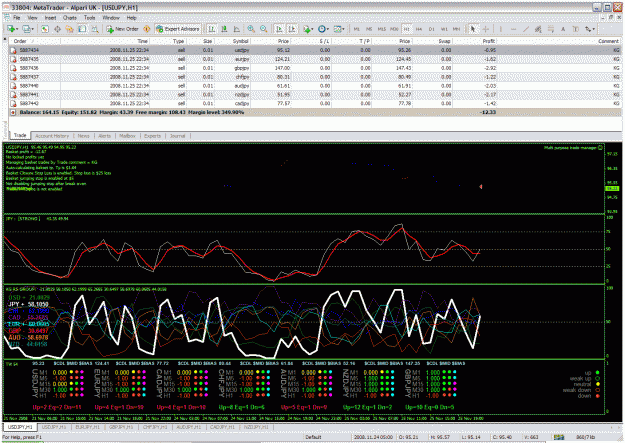625x443 pixels.
Task: Open the Market Watch window icon
Action: 45,29
